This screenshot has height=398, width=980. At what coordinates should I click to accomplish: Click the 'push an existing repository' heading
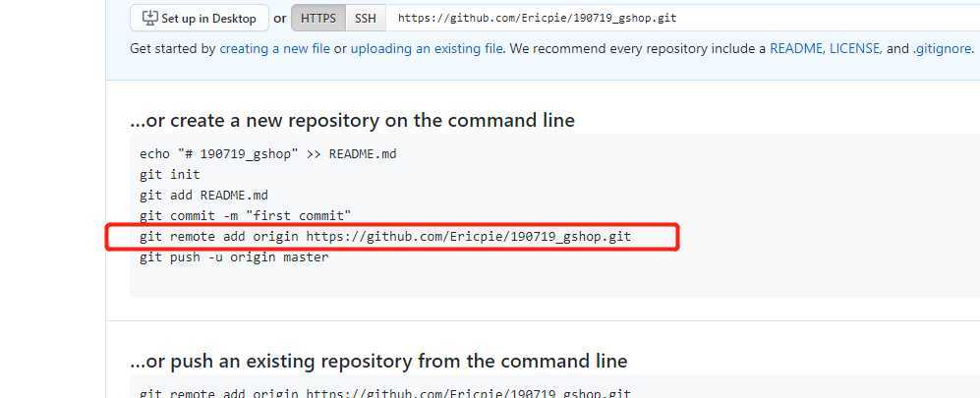click(x=378, y=361)
